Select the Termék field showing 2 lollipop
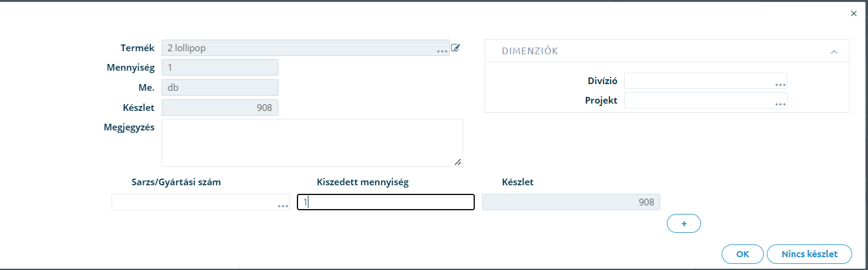 305,48
